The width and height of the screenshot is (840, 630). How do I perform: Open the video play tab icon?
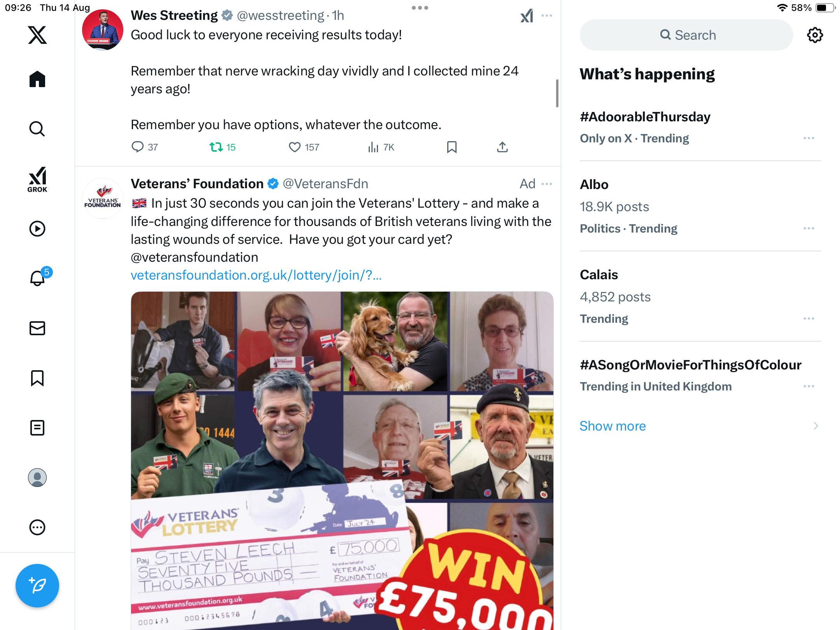(x=37, y=229)
